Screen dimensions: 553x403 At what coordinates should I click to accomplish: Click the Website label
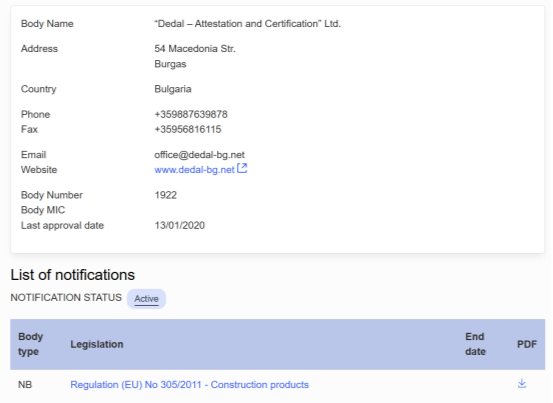click(39, 170)
